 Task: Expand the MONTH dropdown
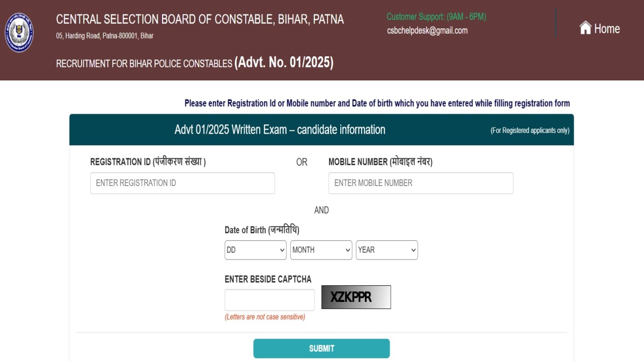321,250
